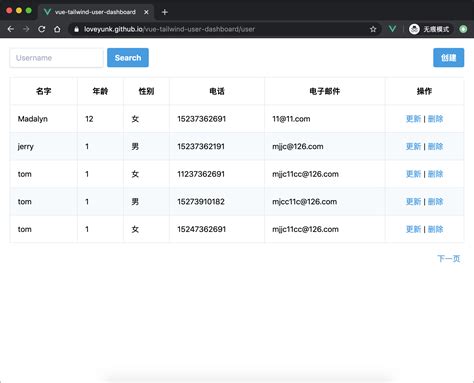Click the 无痕模式 incognito label
This screenshot has width=474, height=383.
click(x=436, y=29)
